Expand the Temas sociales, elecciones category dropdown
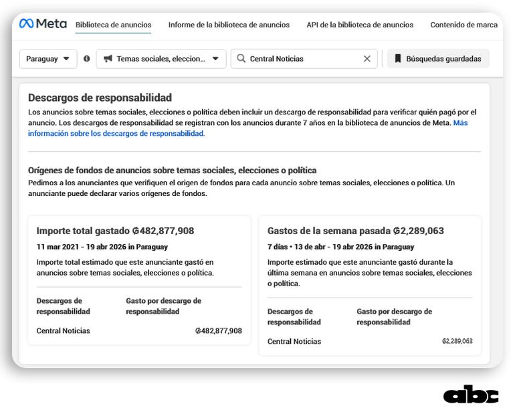 tap(161, 59)
